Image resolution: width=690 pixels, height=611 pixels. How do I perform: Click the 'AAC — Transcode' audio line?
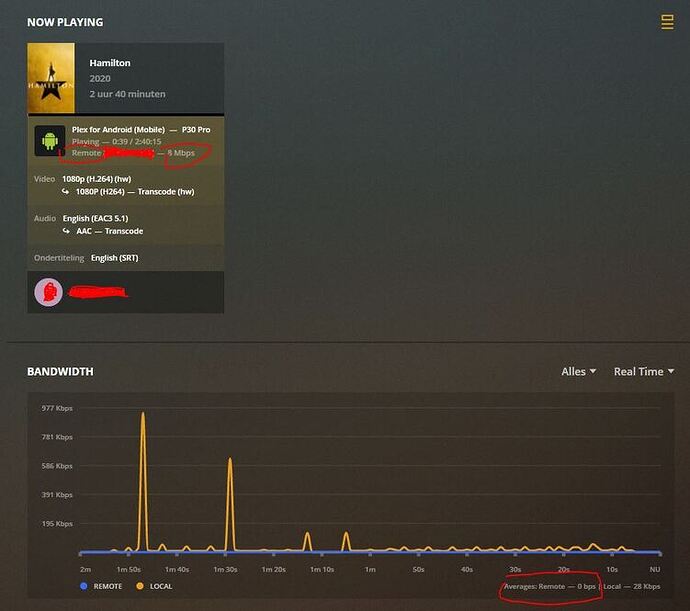(110, 231)
